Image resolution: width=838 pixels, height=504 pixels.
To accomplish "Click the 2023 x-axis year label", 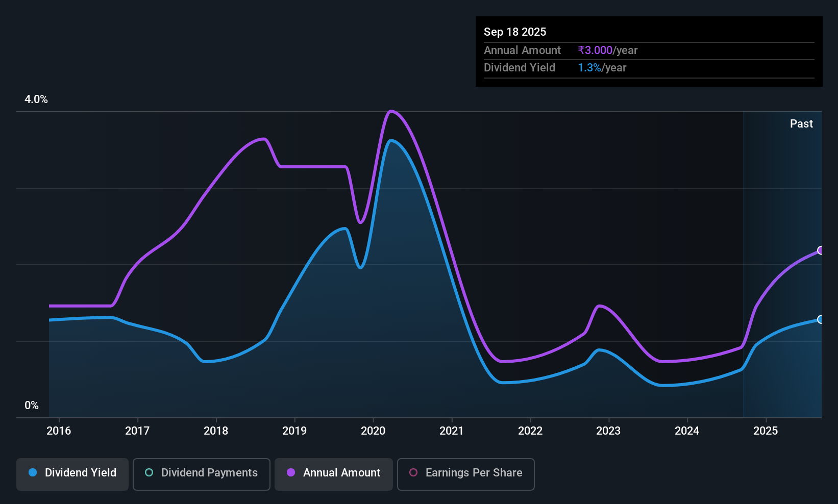I will 608,431.
